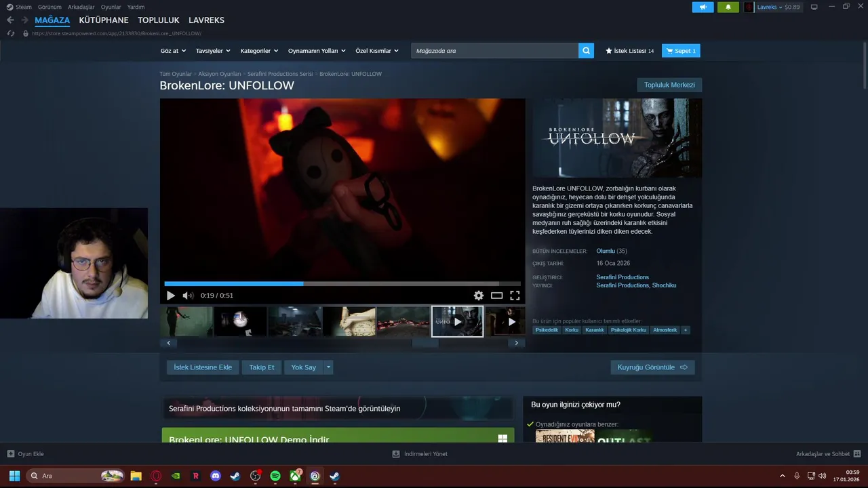868x488 pixels.
Task: Select the Atmosferik tag
Action: tap(665, 330)
